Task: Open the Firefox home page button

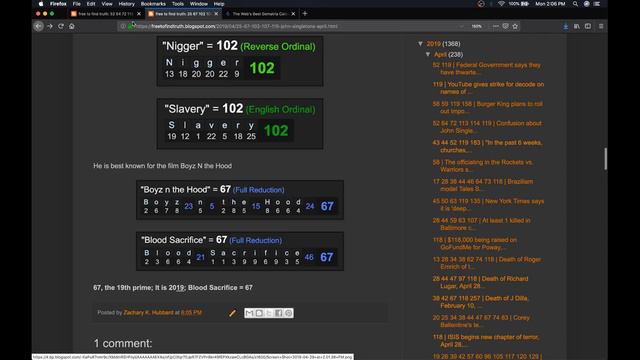Action: (x=72, y=26)
